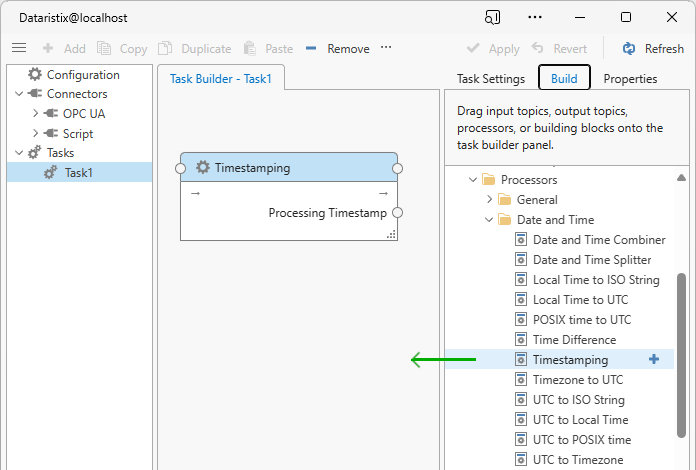
Task: Expand the General folder
Action: (x=489, y=200)
